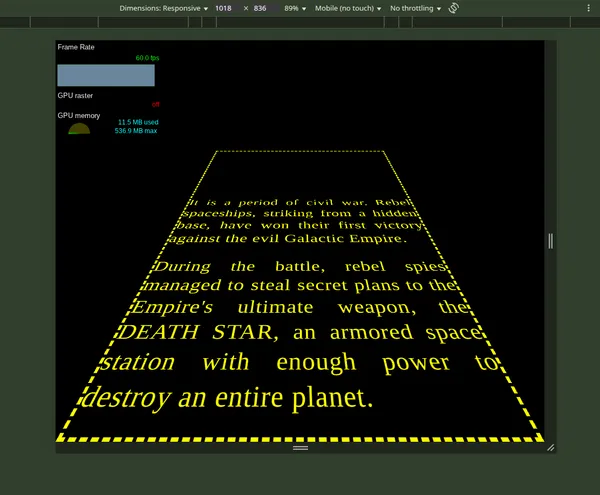Click the text 'destroy an entire planet.'
This screenshot has height=495, width=600.
pos(227,398)
